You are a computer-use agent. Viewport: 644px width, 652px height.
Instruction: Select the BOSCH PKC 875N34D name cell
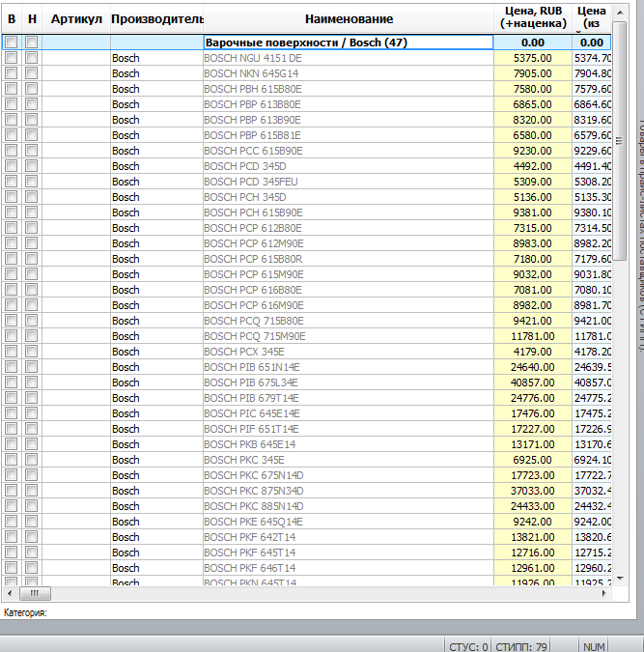coord(349,491)
